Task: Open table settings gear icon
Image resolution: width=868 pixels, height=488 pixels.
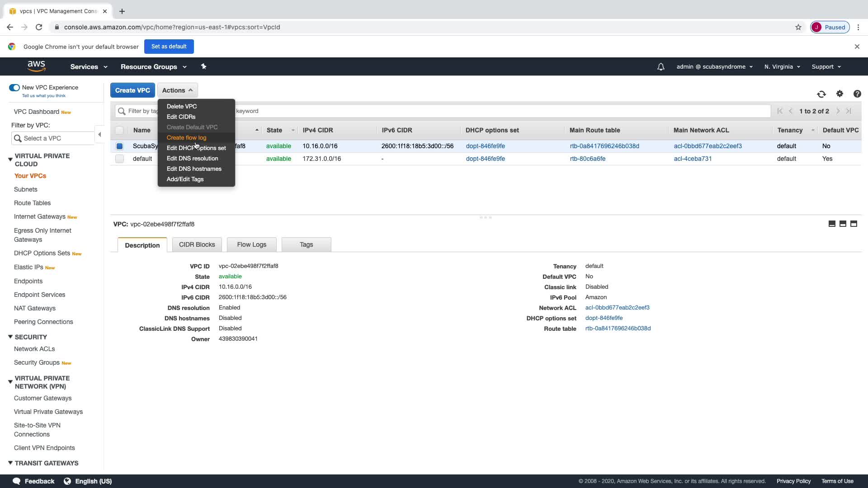Action: coord(840,94)
